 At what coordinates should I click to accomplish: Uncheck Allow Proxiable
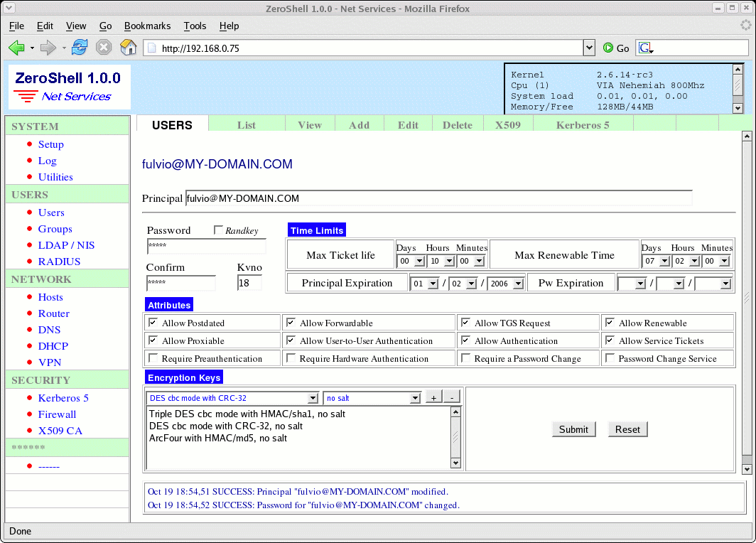click(153, 340)
